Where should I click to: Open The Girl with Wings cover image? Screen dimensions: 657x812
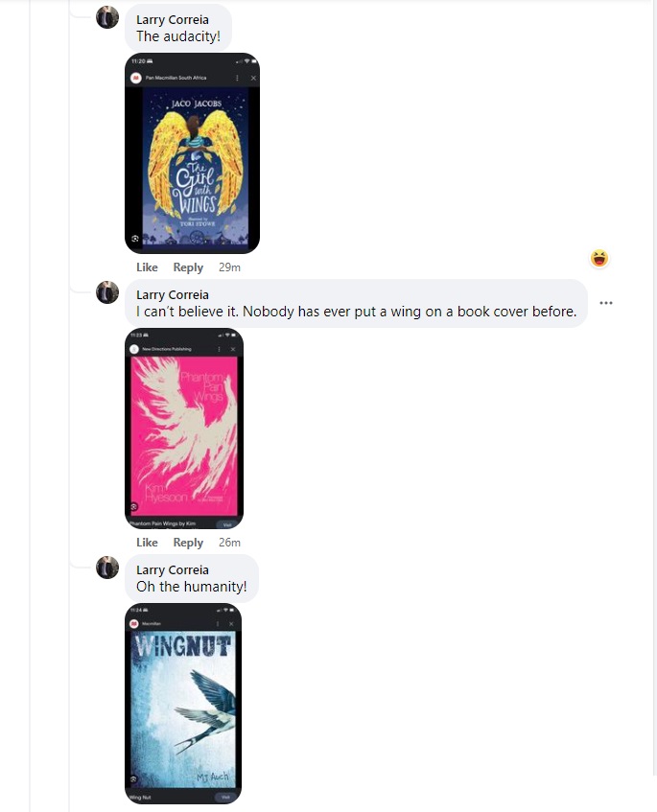192,153
